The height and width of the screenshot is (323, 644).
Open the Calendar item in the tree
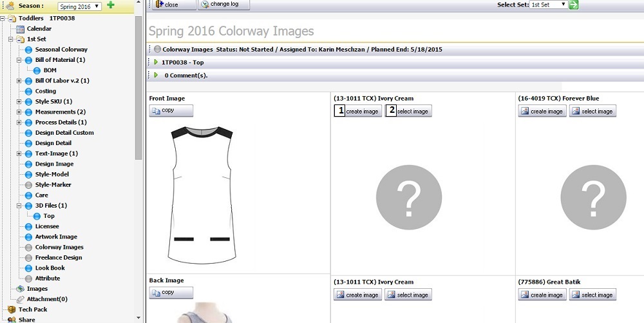39,29
